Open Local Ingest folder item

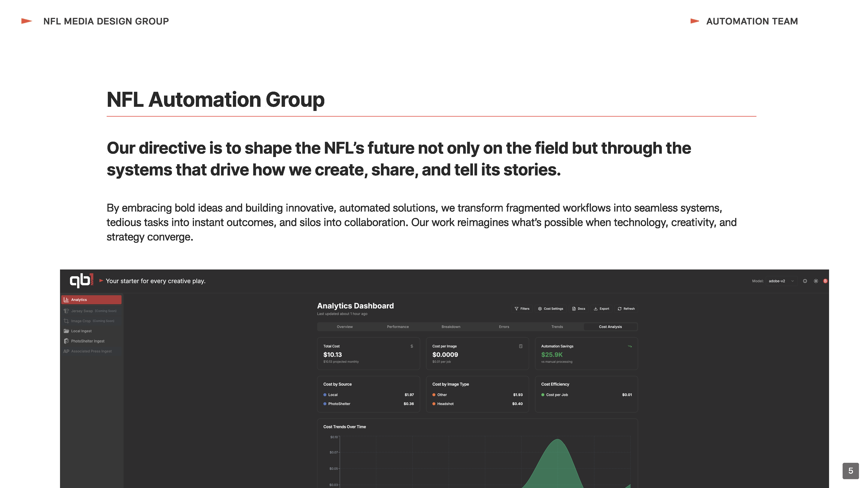tap(81, 331)
